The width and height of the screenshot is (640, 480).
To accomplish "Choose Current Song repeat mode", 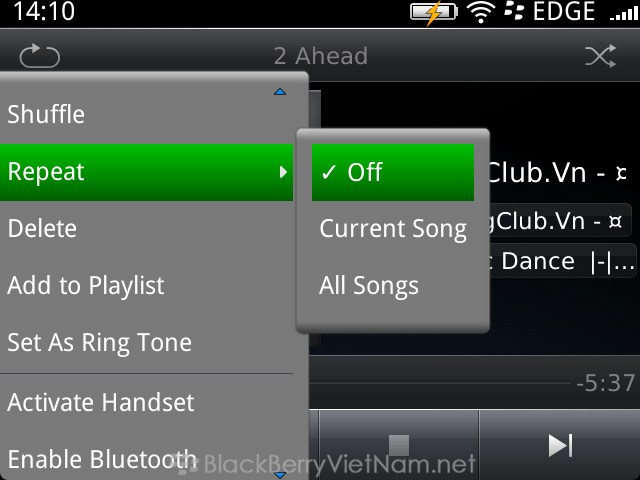I will pyautogui.click(x=393, y=229).
